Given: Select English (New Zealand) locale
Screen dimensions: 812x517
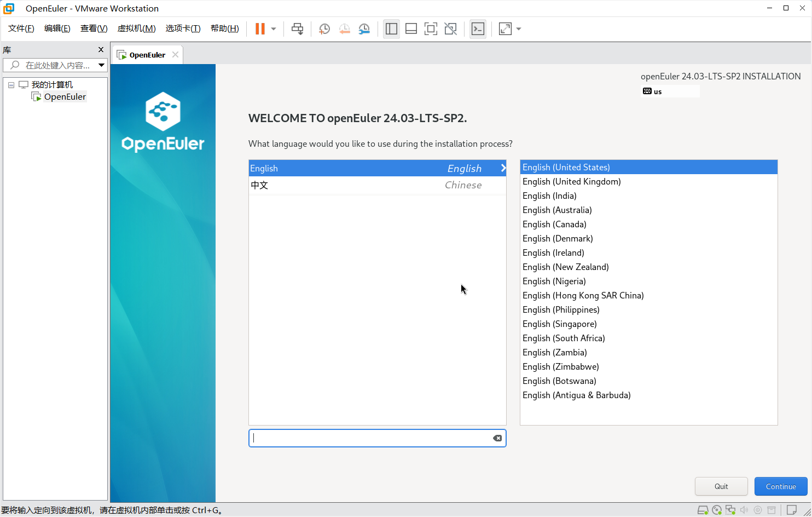Looking at the screenshot, I should tap(648, 267).
